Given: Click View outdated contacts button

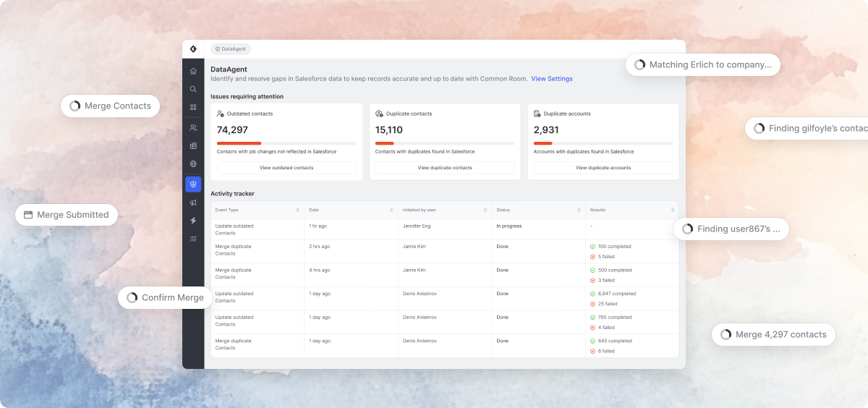Looking at the screenshot, I should coord(286,168).
